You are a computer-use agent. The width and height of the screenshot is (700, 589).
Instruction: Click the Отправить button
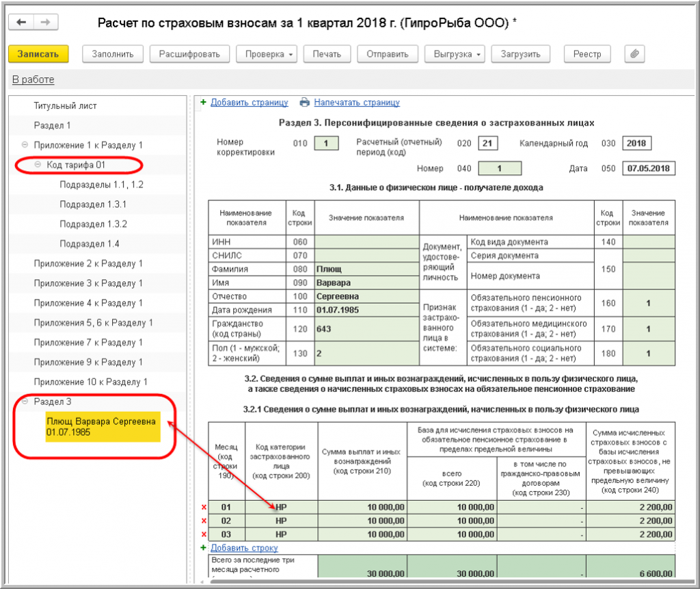(388, 54)
